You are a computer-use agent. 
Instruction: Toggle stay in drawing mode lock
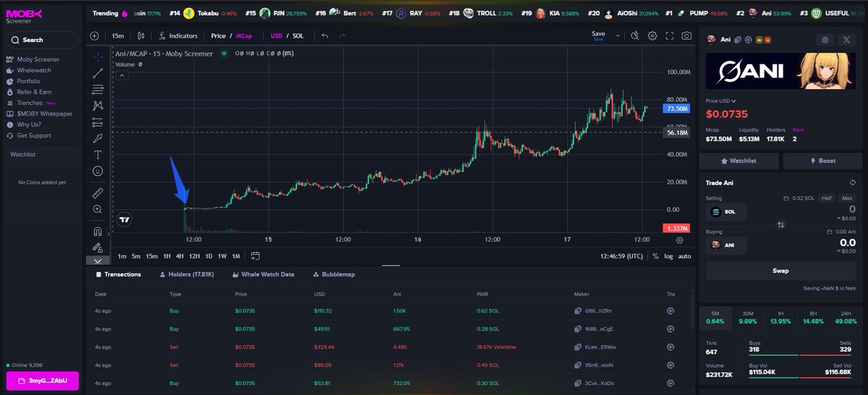click(x=98, y=247)
